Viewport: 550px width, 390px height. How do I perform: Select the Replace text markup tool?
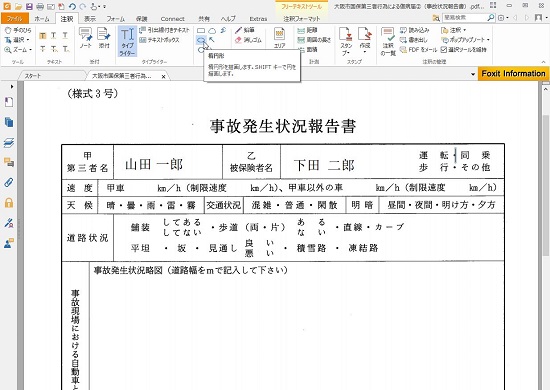(54, 49)
